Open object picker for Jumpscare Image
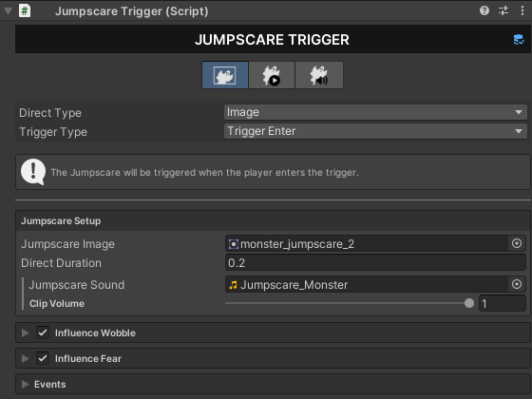 [x=517, y=243]
